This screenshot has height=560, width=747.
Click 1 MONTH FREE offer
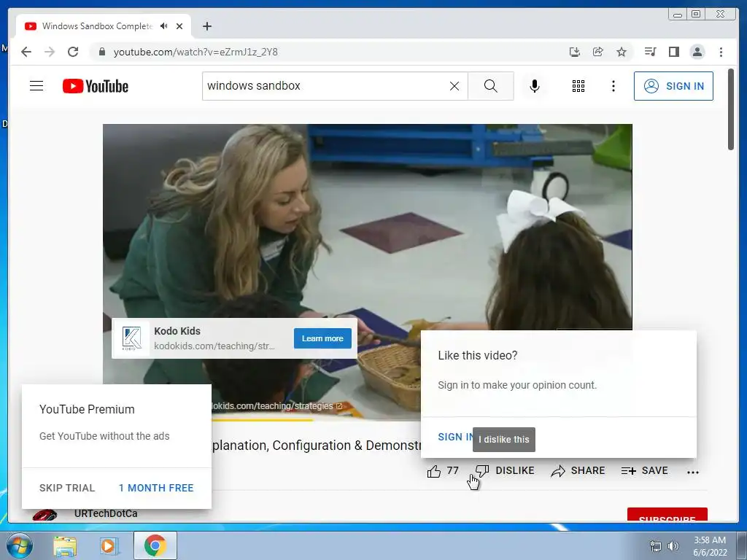156,488
